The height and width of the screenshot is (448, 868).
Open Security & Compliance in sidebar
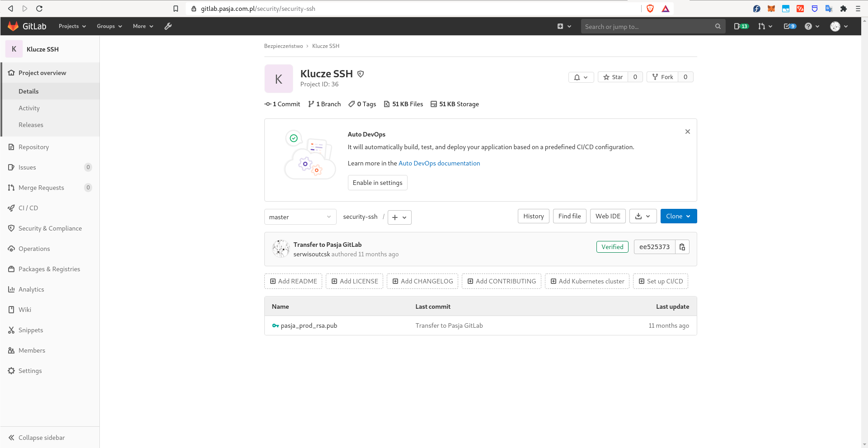[x=50, y=228]
